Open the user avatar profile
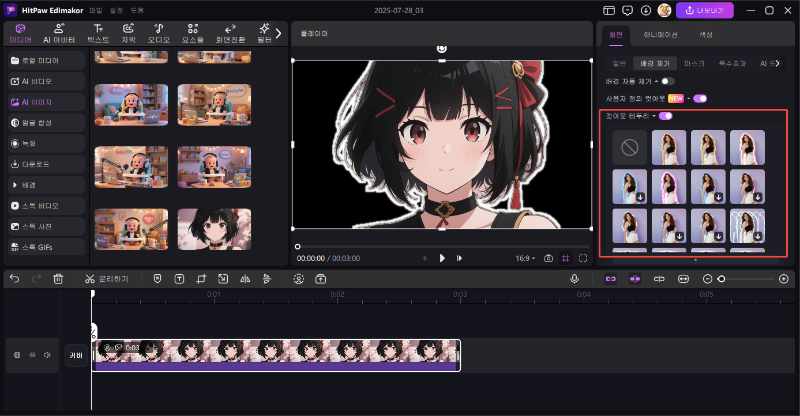This screenshot has width=800, height=416. pyautogui.click(x=664, y=10)
